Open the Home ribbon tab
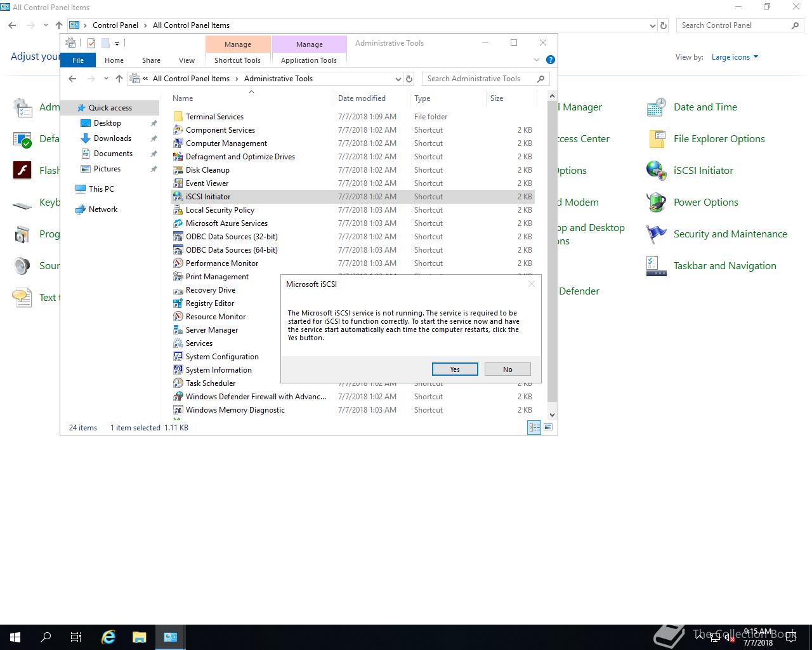Image resolution: width=812 pixels, height=650 pixels. pyautogui.click(x=114, y=60)
